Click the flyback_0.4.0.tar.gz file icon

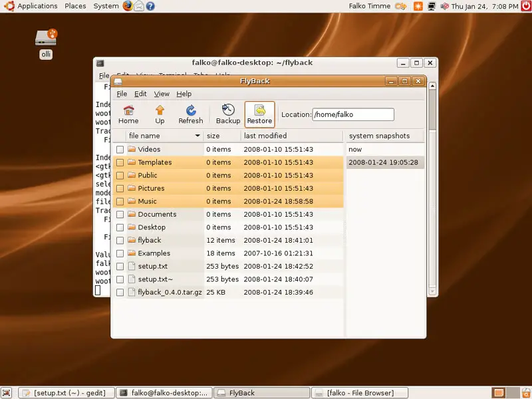tap(132, 292)
